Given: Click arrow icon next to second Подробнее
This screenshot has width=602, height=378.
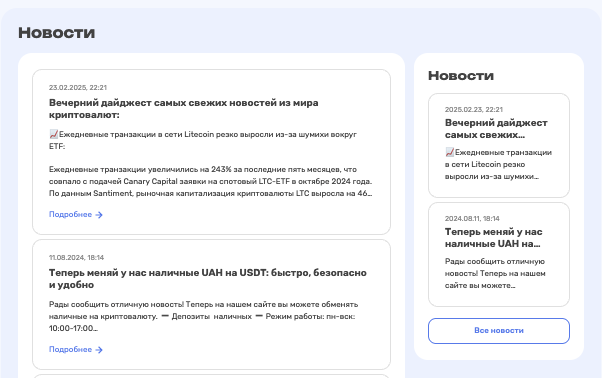Looking at the screenshot, I should (99, 350).
